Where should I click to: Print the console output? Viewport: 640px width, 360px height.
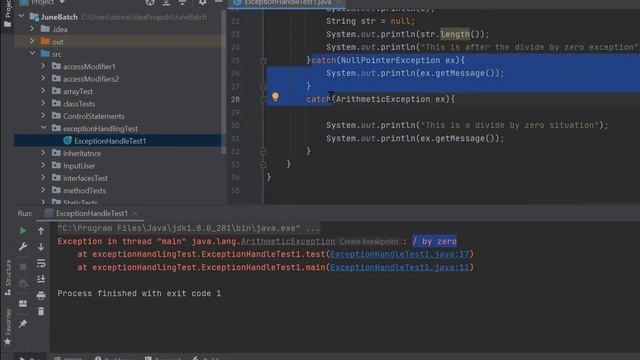point(41,295)
